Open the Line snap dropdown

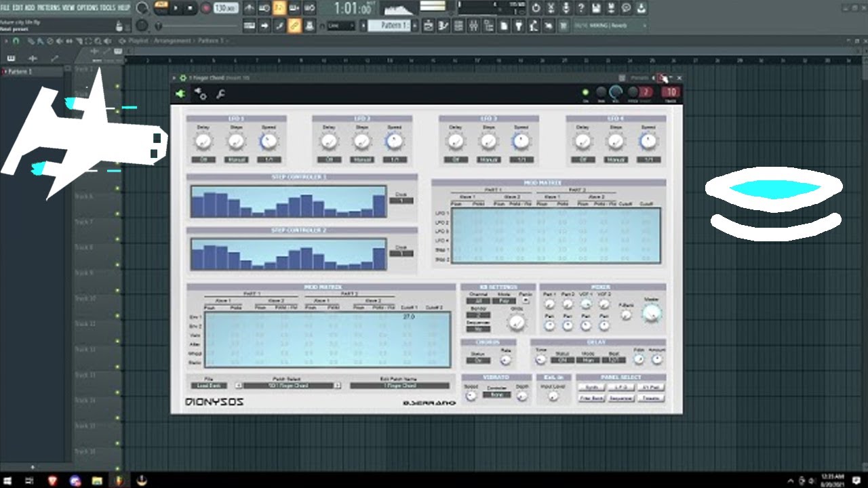(x=341, y=26)
